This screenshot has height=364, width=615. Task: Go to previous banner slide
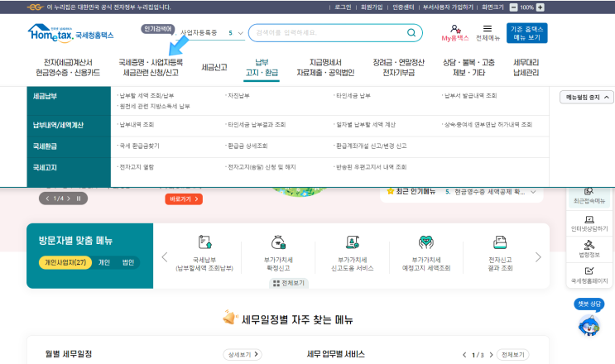47,199
